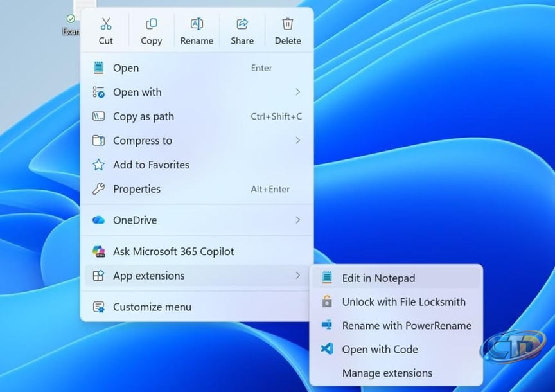
Task: Choose Add to Favorites
Action: pyautogui.click(x=197, y=165)
